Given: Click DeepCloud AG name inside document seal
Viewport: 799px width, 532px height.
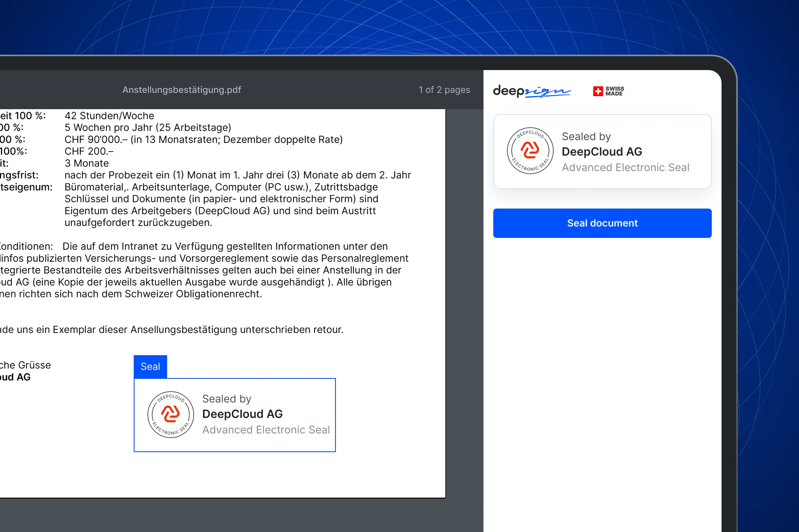Looking at the screenshot, I should [x=242, y=414].
